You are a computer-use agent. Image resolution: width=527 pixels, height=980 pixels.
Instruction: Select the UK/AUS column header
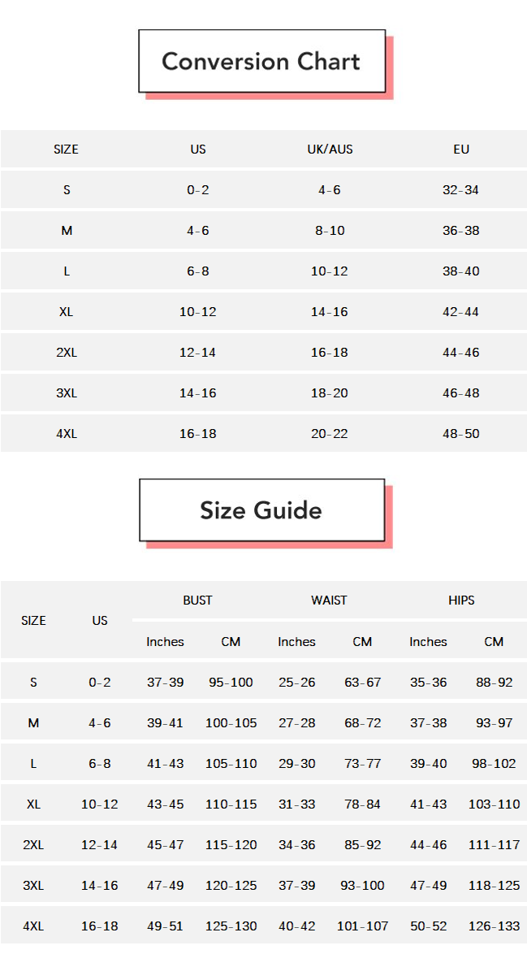coord(330,150)
